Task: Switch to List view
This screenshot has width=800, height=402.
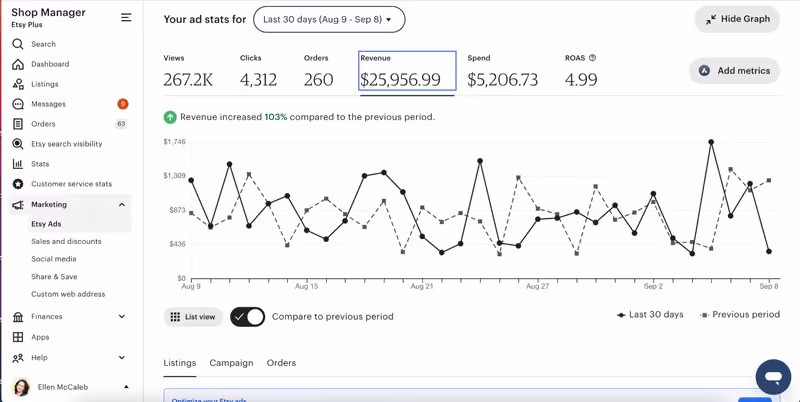Action: [193, 317]
